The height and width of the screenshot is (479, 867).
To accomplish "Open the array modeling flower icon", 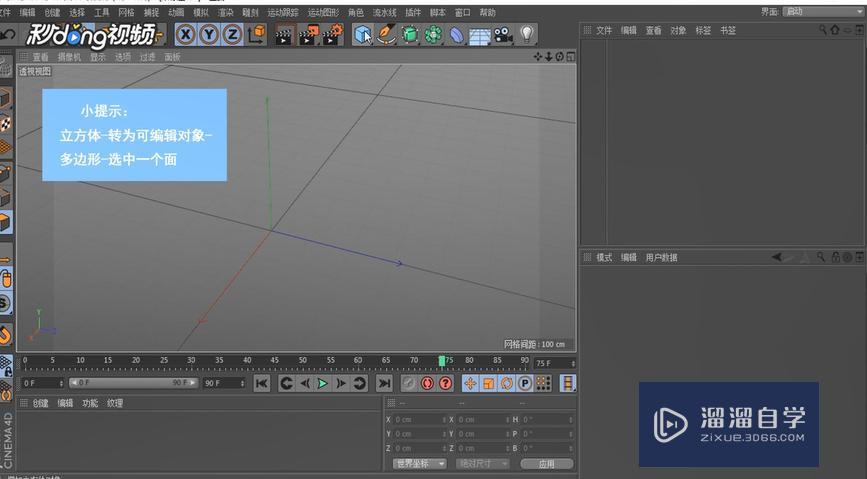I will coord(433,35).
